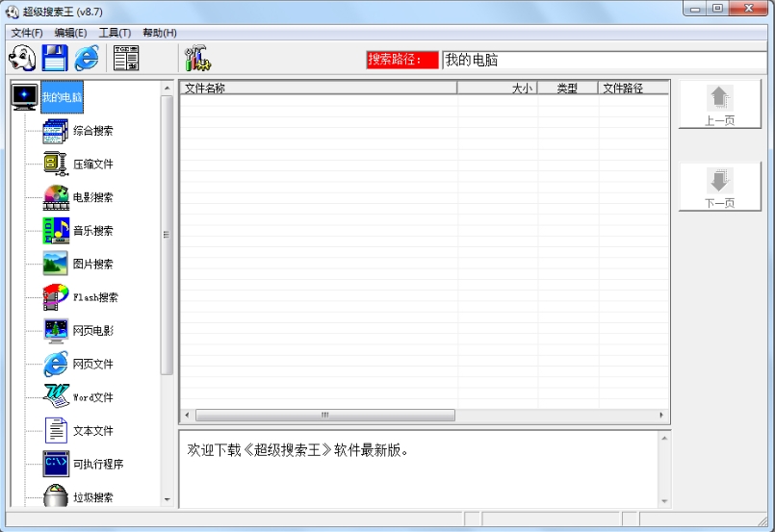Open the tools settings toolbar icon
The height and width of the screenshot is (532, 775).
(197, 59)
